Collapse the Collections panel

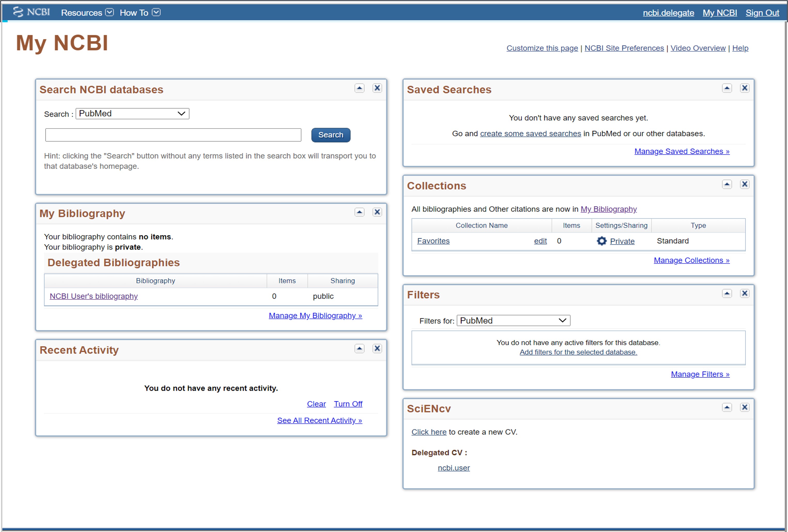pos(727,184)
